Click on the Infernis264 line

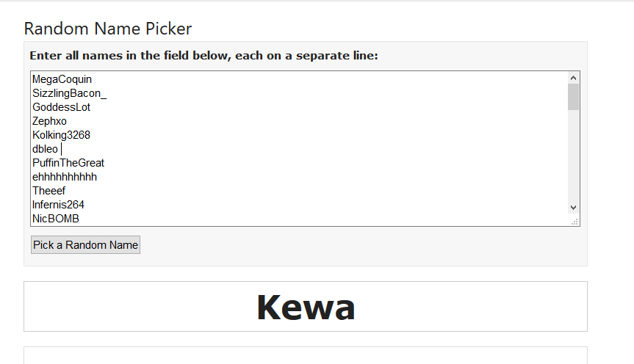(x=58, y=205)
